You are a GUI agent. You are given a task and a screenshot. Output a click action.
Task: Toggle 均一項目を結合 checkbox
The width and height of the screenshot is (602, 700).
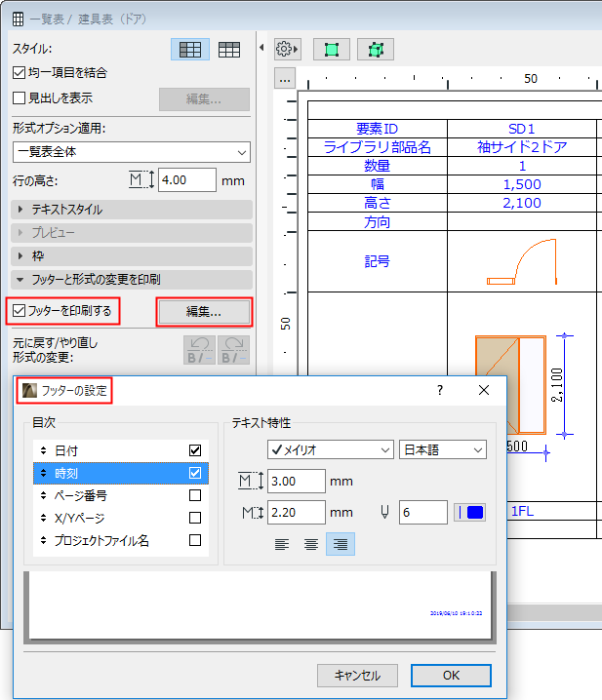click(19, 72)
